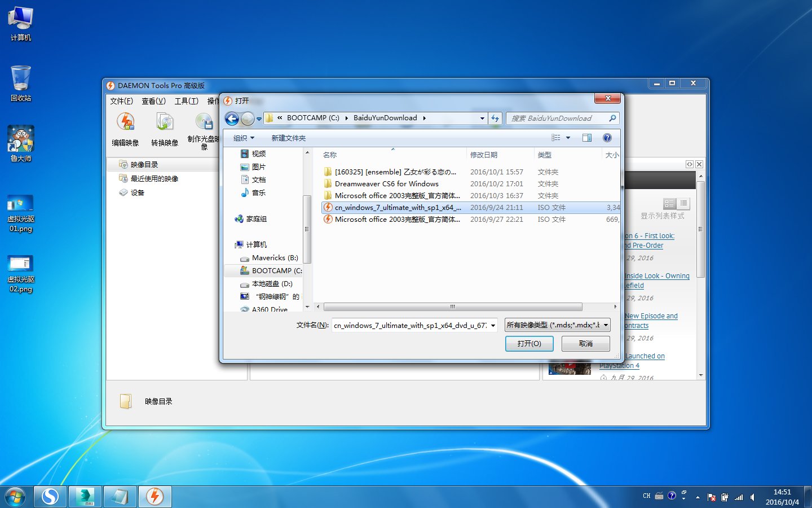Open the view style dropdown arrow
The width and height of the screenshot is (812, 508).
(568, 137)
